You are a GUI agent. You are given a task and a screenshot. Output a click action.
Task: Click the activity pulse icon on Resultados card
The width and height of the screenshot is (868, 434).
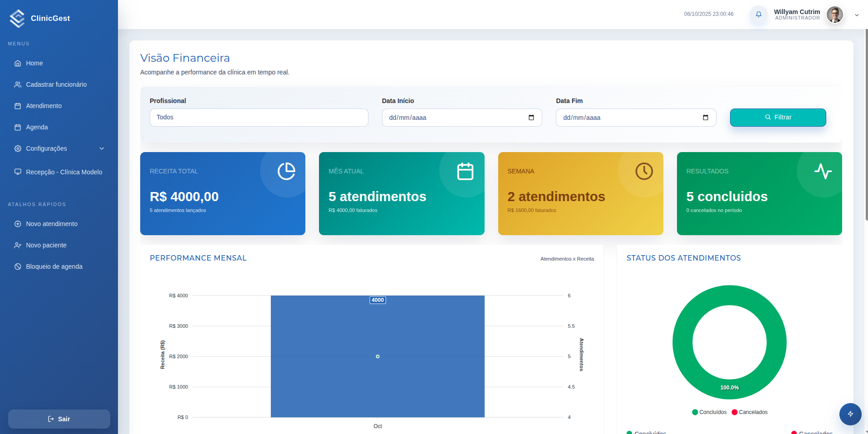pos(823,171)
